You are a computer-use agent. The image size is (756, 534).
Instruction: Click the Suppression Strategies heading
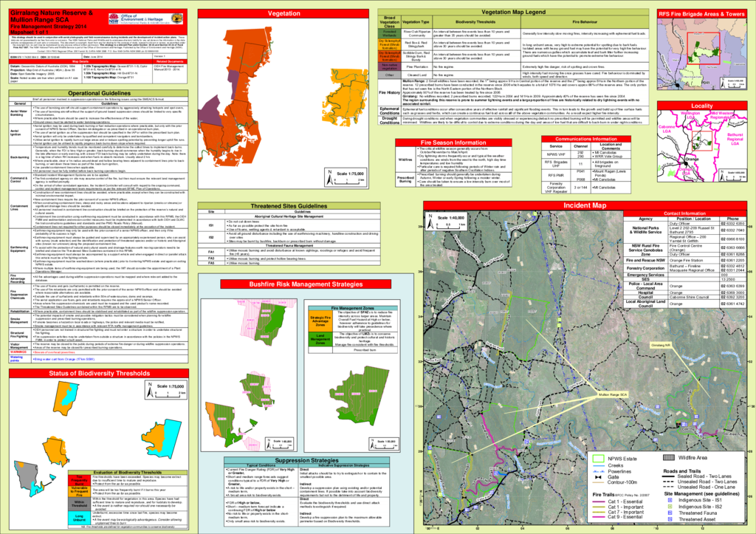(x=306, y=460)
